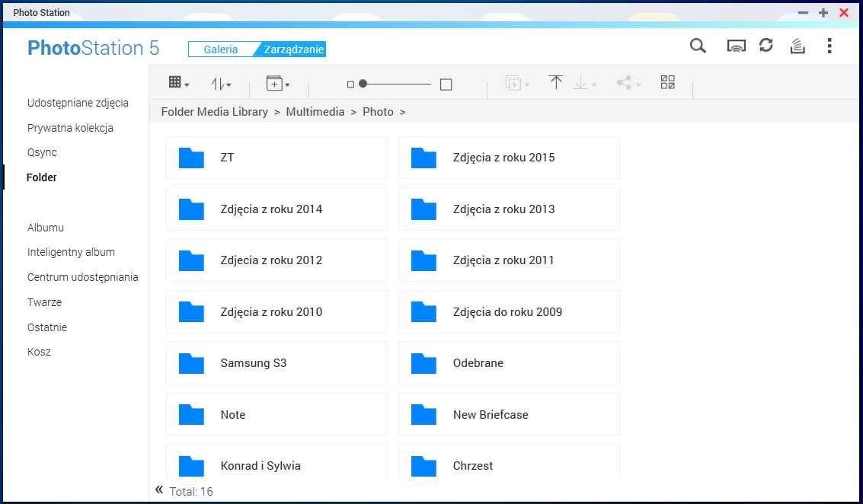Image resolution: width=863 pixels, height=504 pixels.
Task: Select Zdjęcia z roku 2015 folder
Action: [x=509, y=158]
